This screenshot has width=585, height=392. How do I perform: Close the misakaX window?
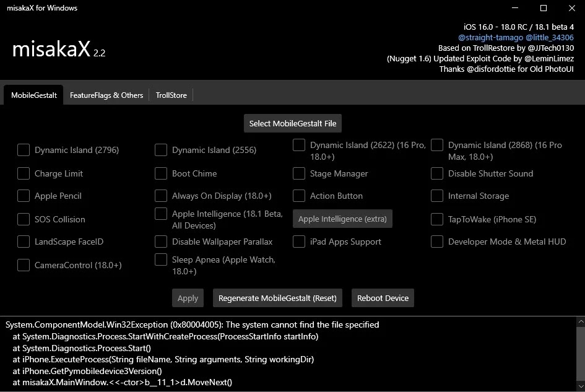point(571,8)
